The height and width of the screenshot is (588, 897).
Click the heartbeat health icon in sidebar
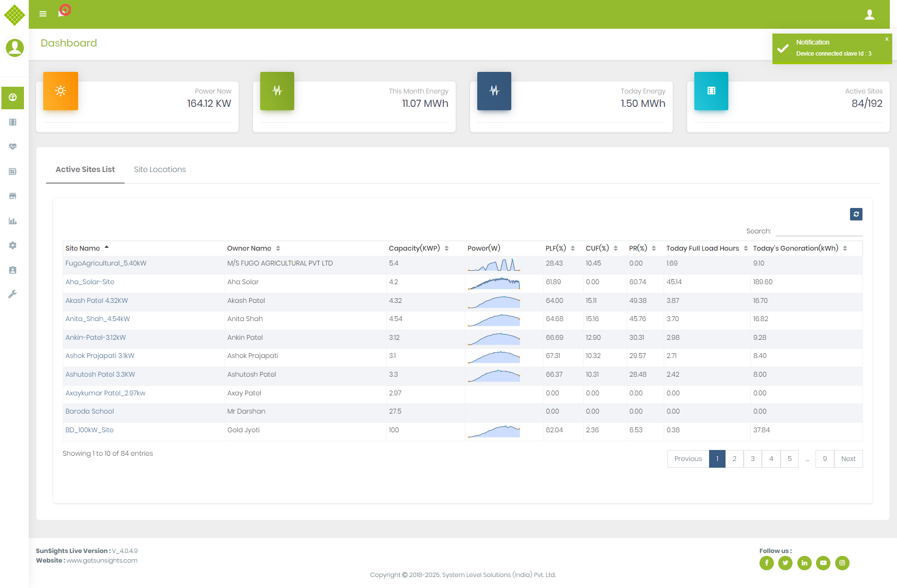(13, 147)
